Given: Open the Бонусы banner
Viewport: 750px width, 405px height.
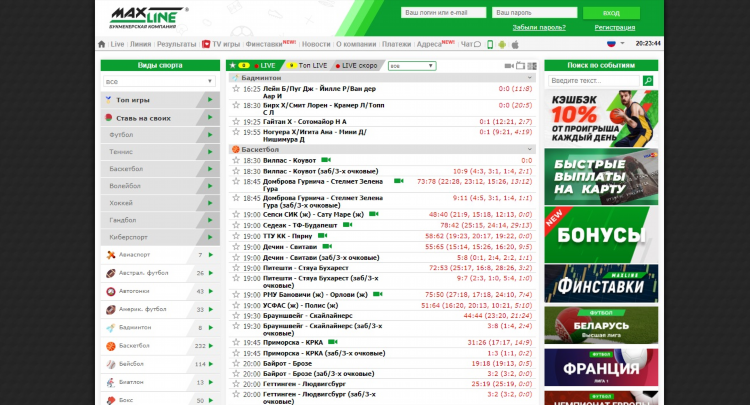Looking at the screenshot, I should click(601, 235).
